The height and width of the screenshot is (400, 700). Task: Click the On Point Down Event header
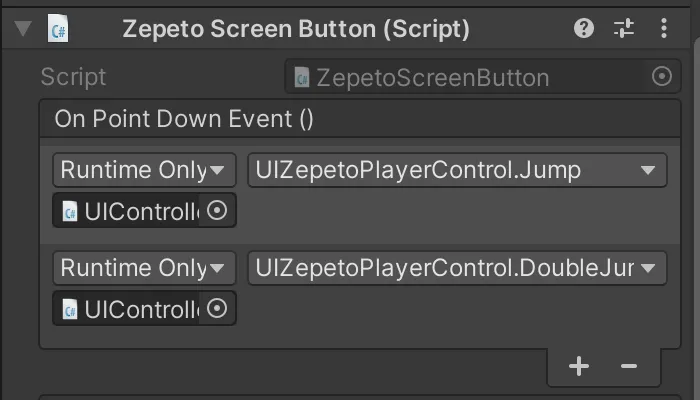pyautogui.click(x=360, y=119)
